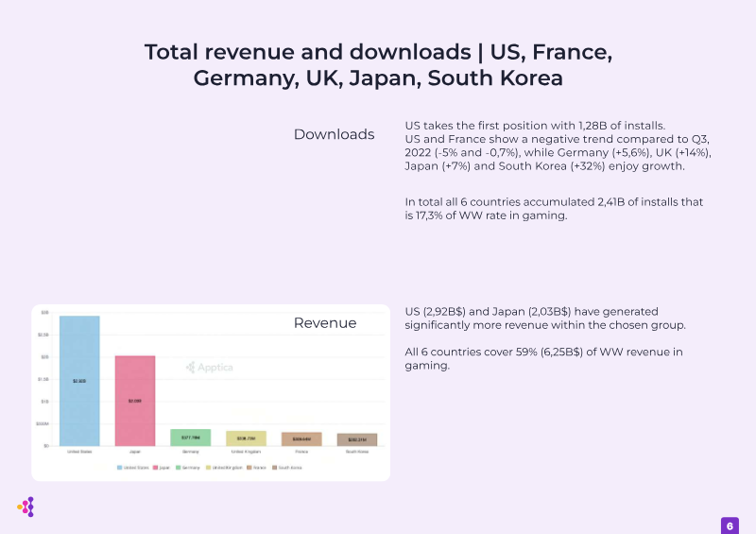Click the Revenue section heading
Screen dimensions: 756x534
tap(325, 323)
